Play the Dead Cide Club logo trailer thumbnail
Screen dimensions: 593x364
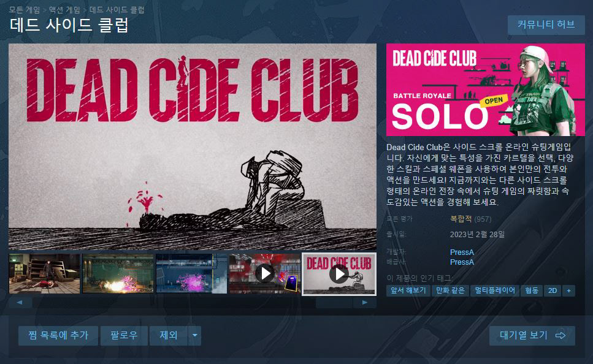click(339, 274)
